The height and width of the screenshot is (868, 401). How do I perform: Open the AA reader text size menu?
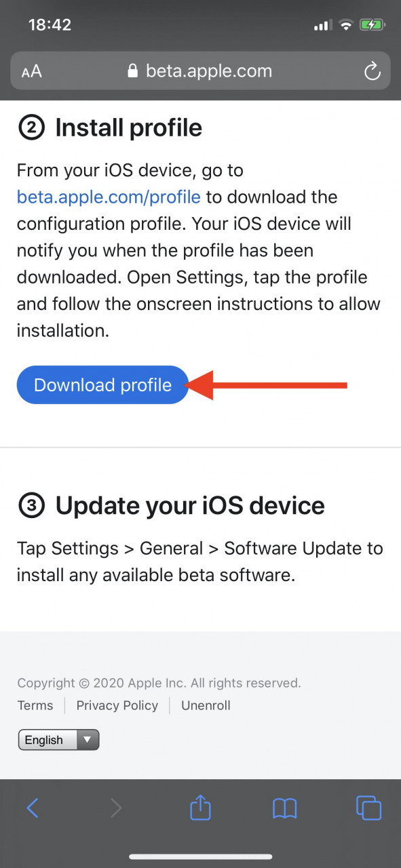click(31, 72)
